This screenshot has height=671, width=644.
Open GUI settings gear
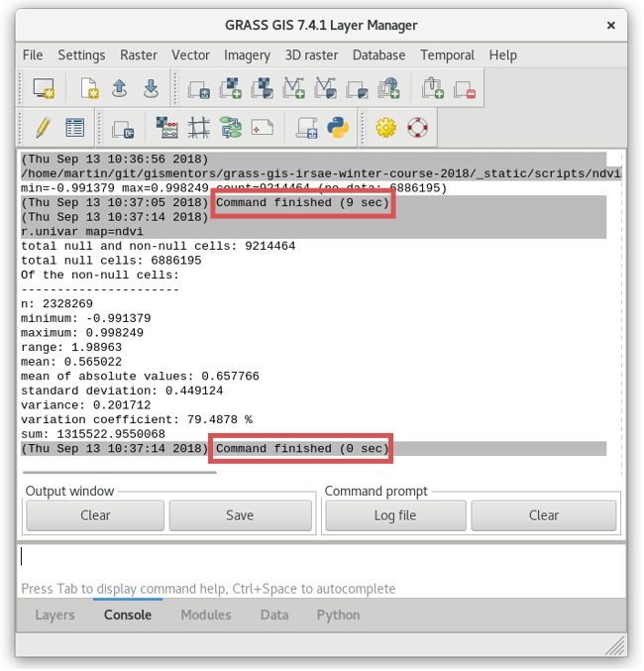point(386,128)
